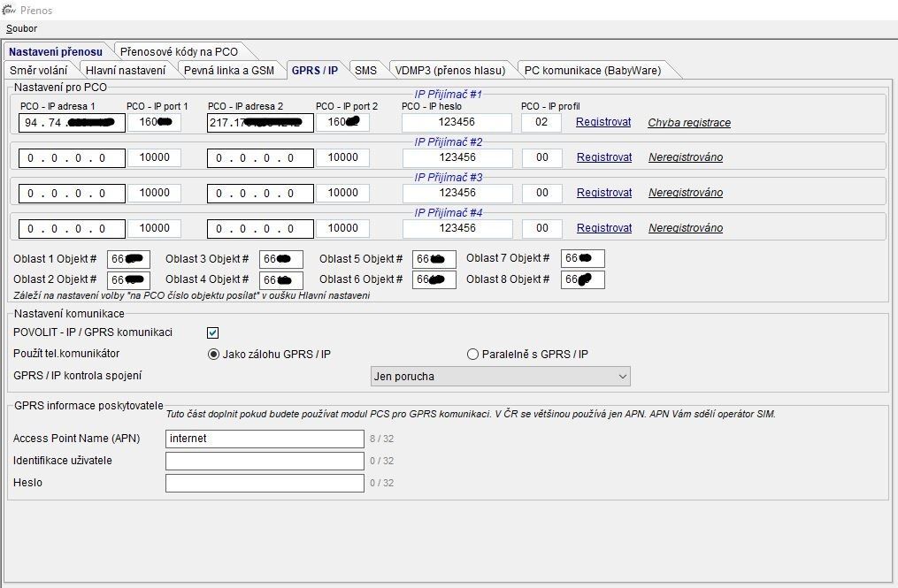Viewport: 898px width, 588px height.
Task: Switch to VDMP3 (přenos hlasu) tab
Action: click(449, 70)
